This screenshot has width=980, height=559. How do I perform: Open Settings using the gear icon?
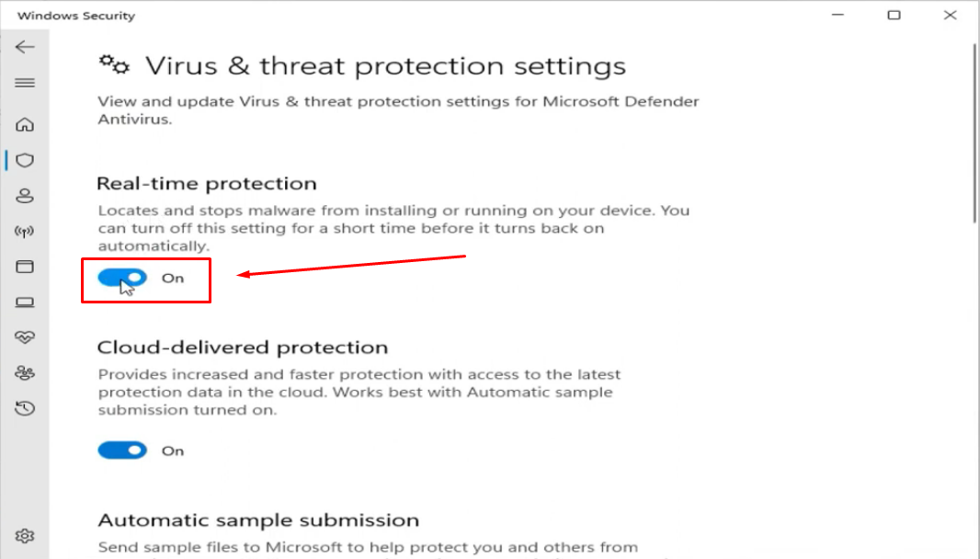pyautogui.click(x=25, y=535)
